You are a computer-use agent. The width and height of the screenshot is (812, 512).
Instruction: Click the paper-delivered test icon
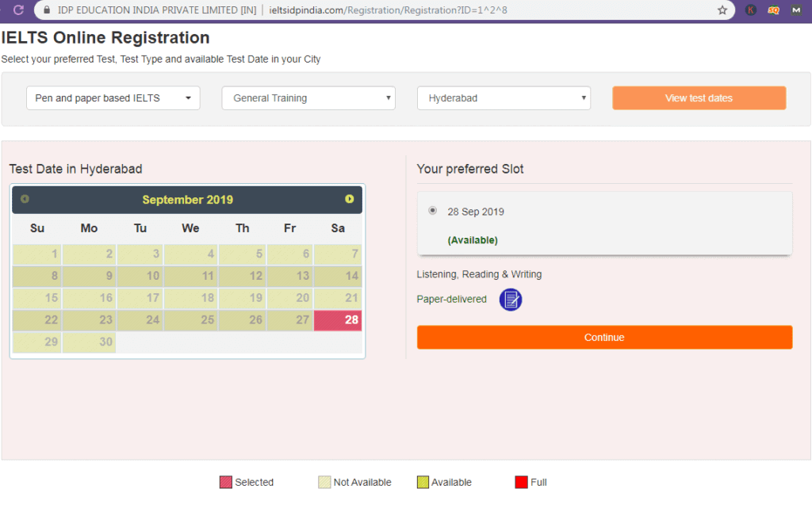click(511, 300)
